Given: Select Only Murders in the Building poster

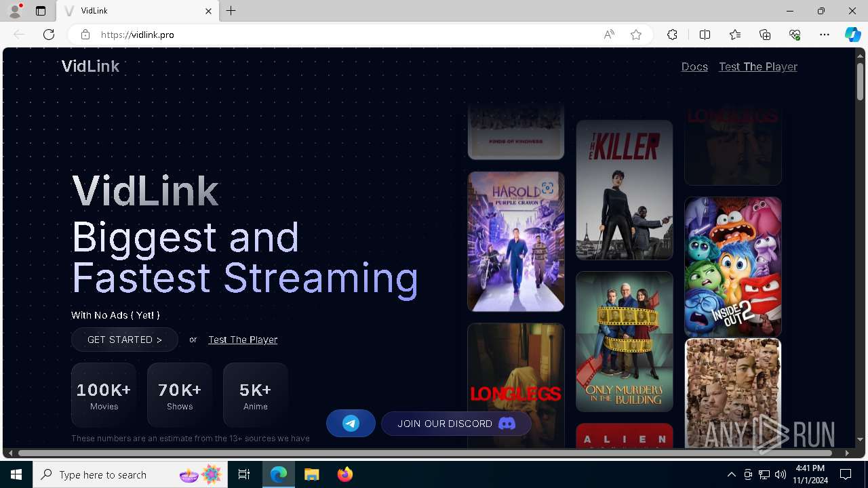Looking at the screenshot, I should (x=625, y=342).
